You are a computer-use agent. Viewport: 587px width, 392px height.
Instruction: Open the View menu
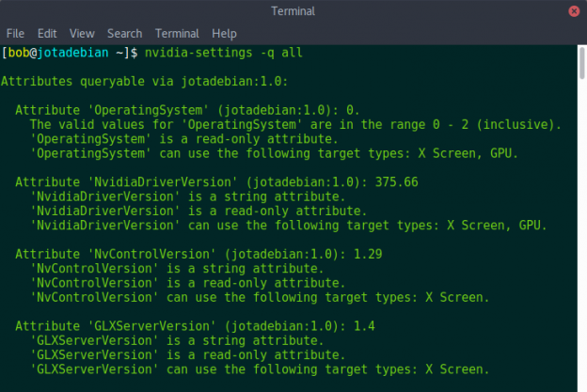(x=82, y=33)
